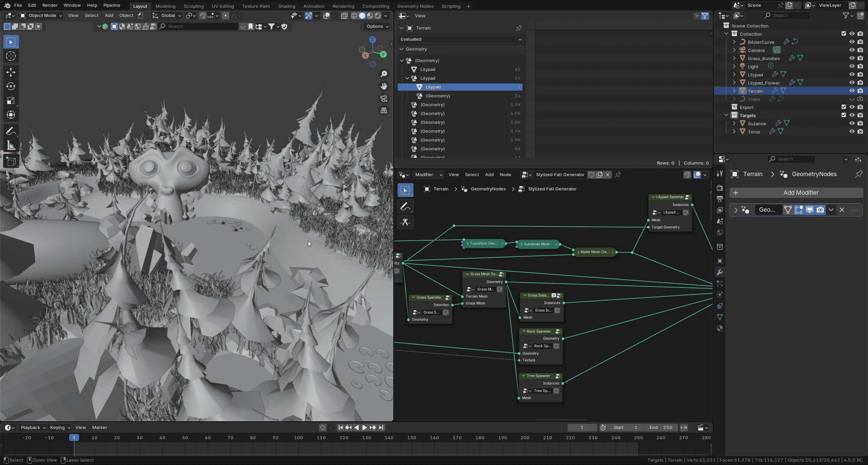This screenshot has width=868, height=465.
Task: Switch to the Shading workspace tab
Action: pyautogui.click(x=287, y=6)
